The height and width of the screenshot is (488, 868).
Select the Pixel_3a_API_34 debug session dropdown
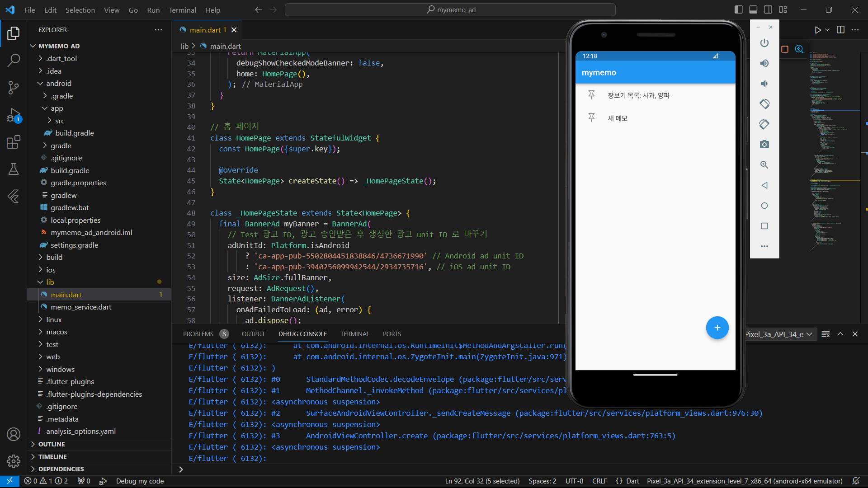(780, 334)
